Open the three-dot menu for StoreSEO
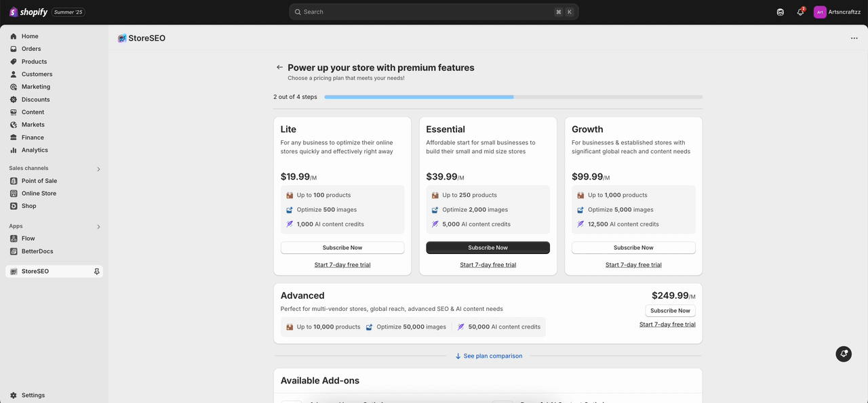This screenshot has height=403, width=868. 854,39
